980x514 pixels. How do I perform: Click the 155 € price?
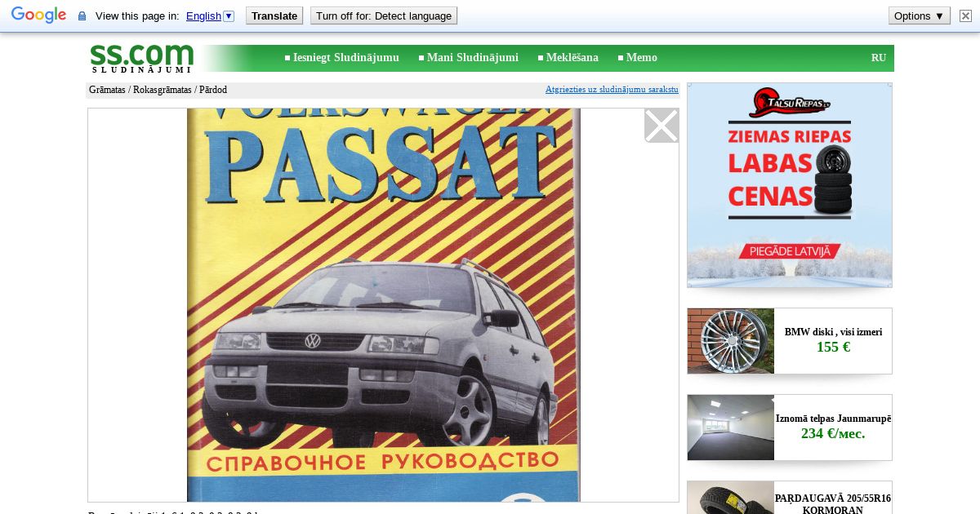(833, 347)
